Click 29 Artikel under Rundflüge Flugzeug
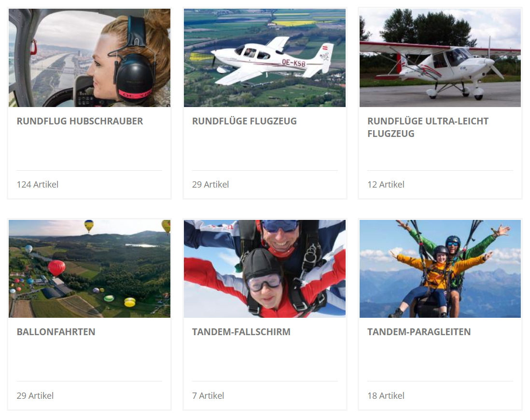Screen dimensions: 530x420 [x=210, y=184]
